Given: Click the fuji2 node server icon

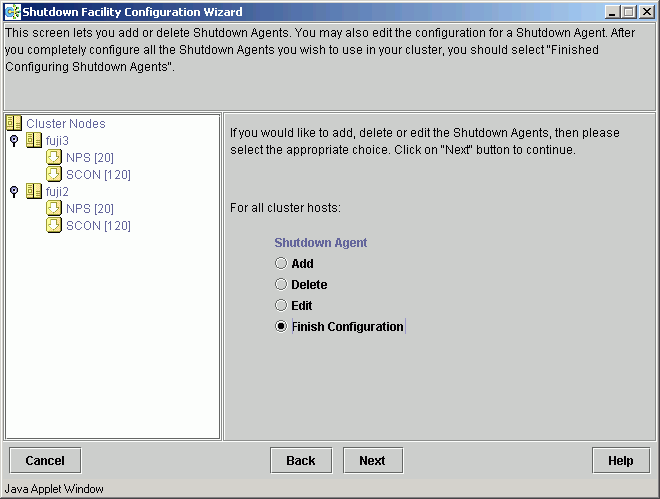Looking at the screenshot, I should click(x=34, y=191).
